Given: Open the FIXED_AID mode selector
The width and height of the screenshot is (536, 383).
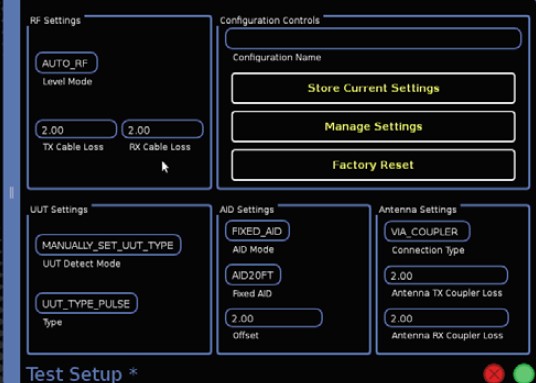Looking at the screenshot, I should pyautogui.click(x=257, y=231).
